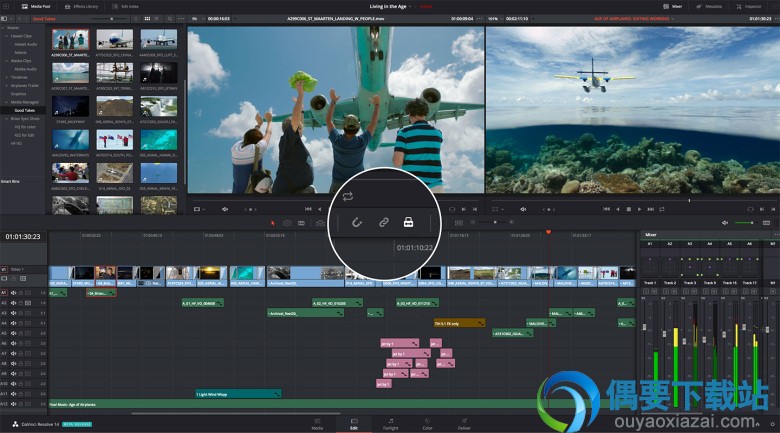Toggle auto select on track A2
Screen dimensions: 780x433
(x=28, y=303)
